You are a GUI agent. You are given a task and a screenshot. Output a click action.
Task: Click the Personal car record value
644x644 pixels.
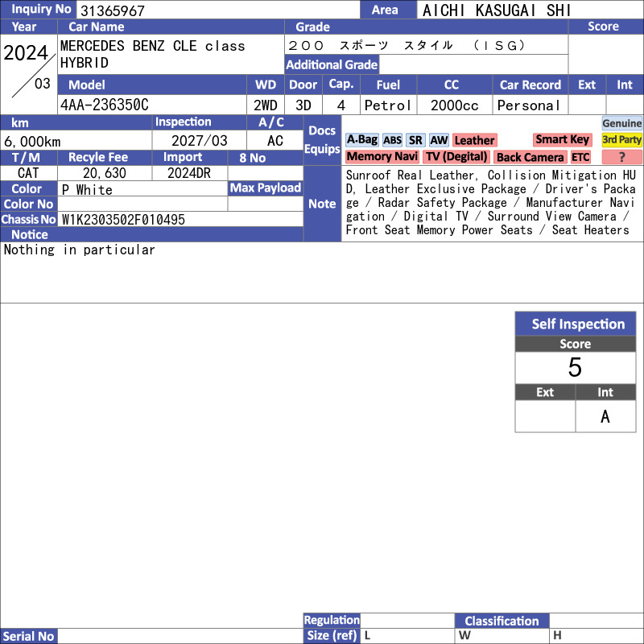tap(529, 105)
